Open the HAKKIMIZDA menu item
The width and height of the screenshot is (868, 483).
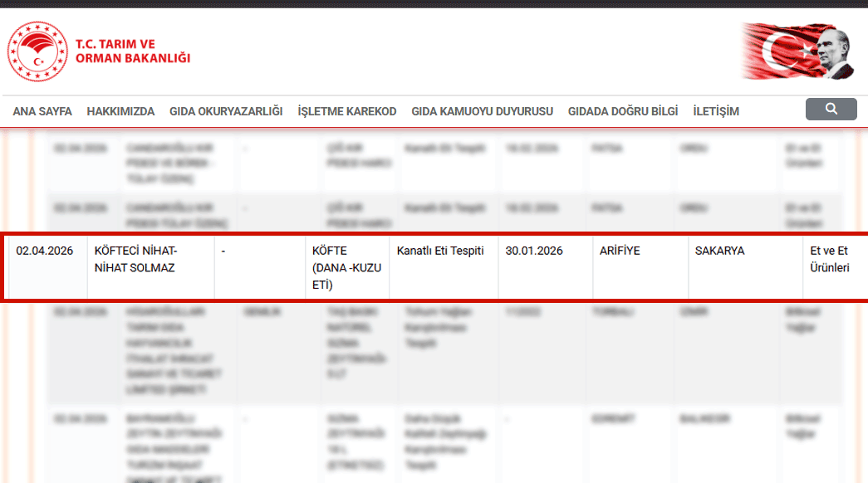[120, 111]
